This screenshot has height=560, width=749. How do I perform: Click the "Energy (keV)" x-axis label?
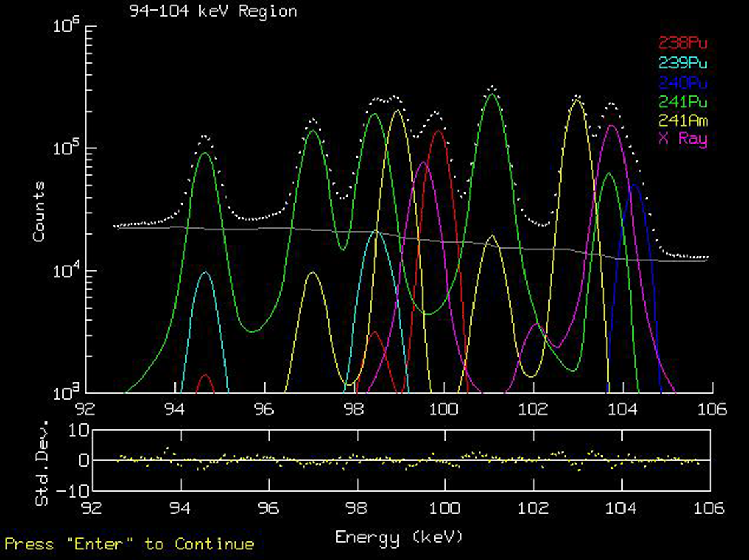point(399,537)
